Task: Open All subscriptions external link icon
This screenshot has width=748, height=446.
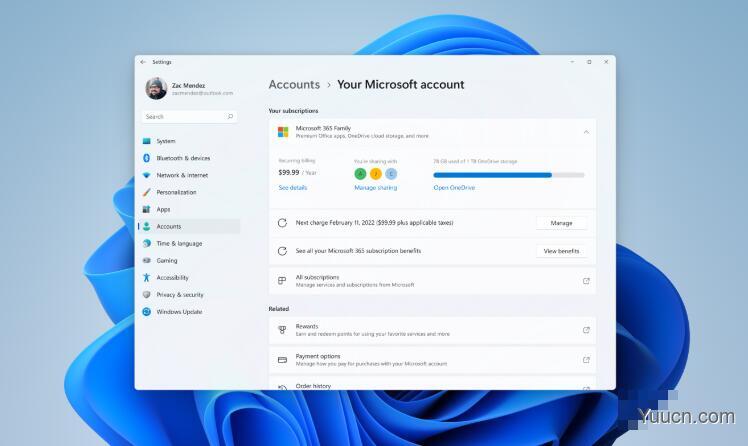Action: tap(586, 281)
